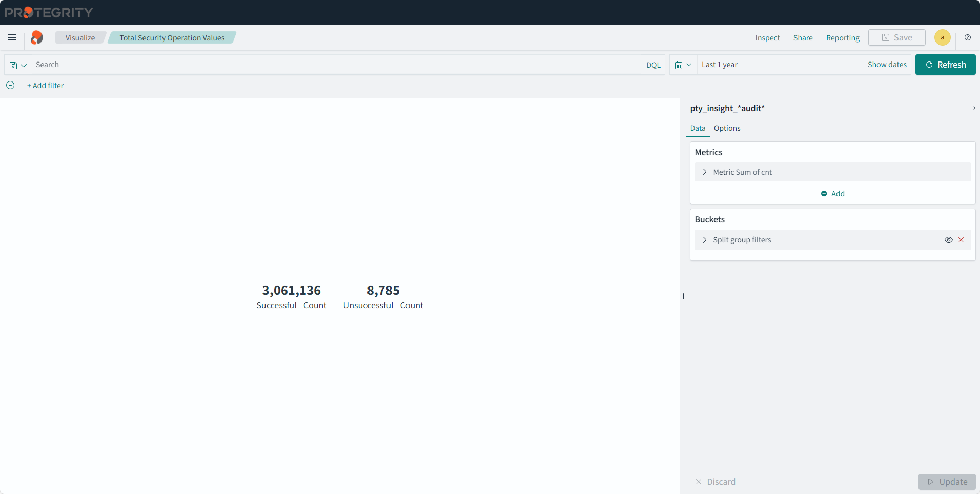Add a new metric
Screen dimensions: 980x494
coord(832,194)
